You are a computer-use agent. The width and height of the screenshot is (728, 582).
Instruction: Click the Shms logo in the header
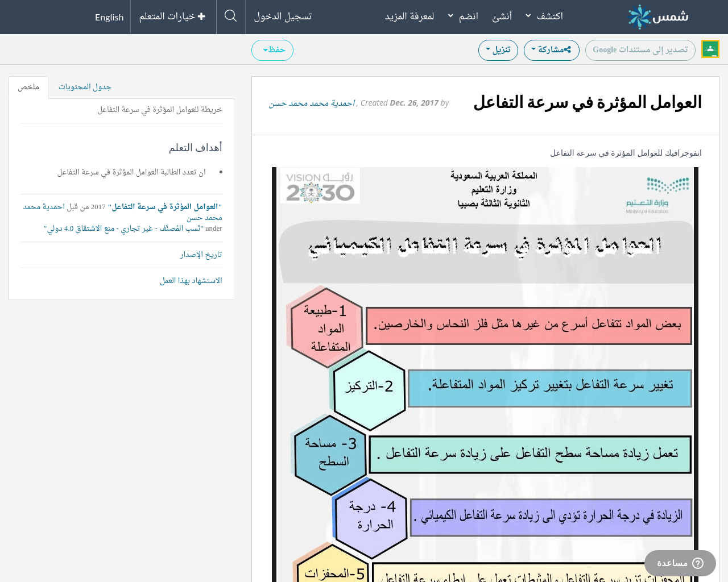(x=658, y=17)
